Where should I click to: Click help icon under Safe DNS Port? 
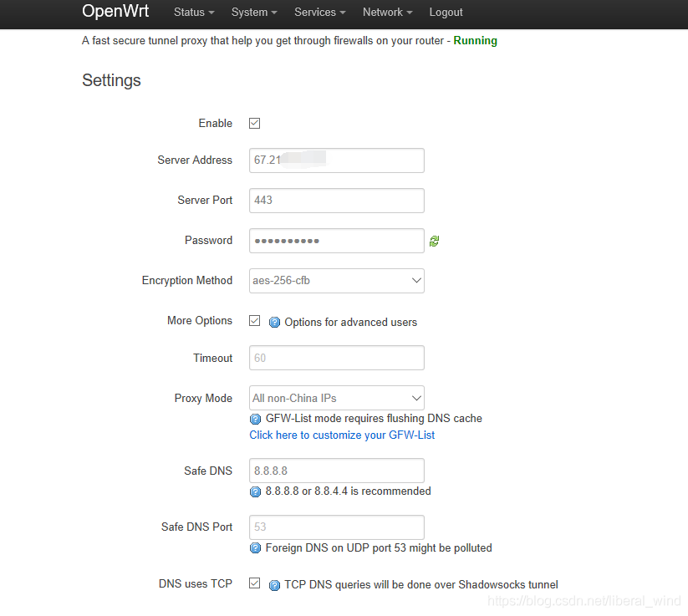pyautogui.click(x=256, y=548)
